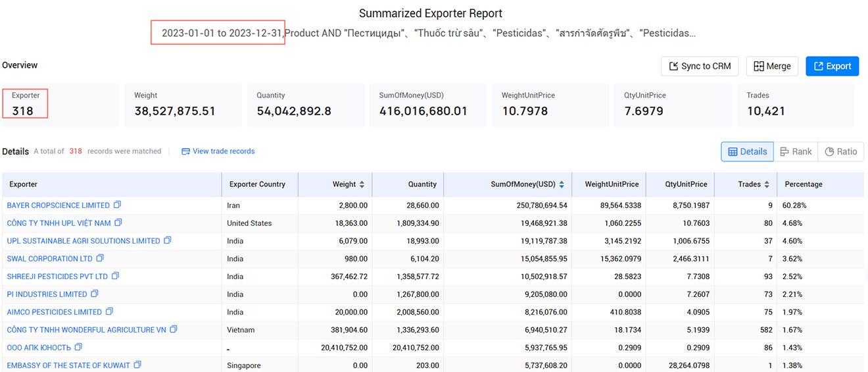Select the Quantity 54,042,892.8 overview card

pos(306,105)
